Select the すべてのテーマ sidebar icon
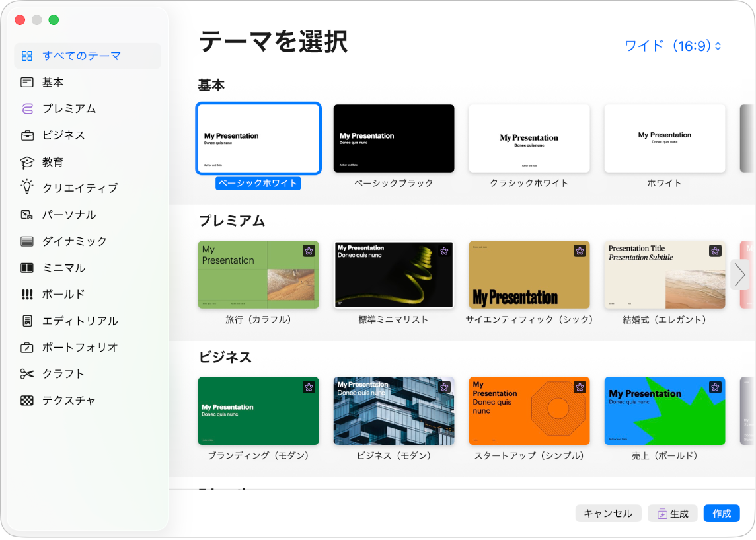The width and height of the screenshot is (756, 540). (x=27, y=56)
